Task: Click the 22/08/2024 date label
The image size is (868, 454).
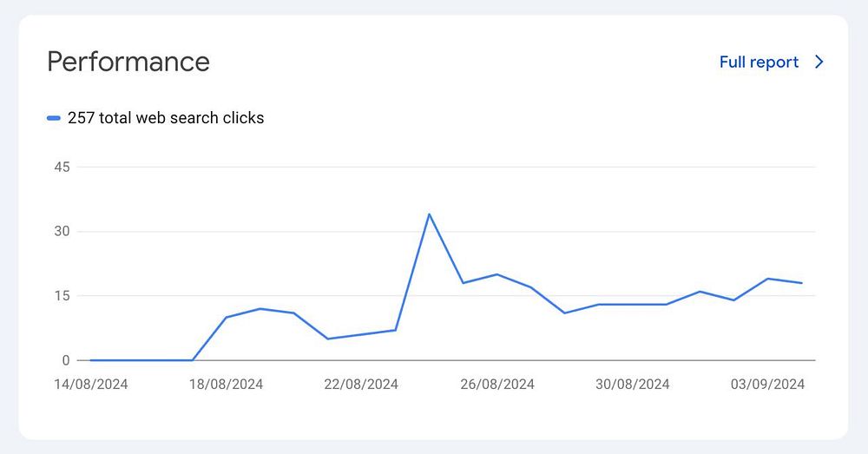Action: 361,385
